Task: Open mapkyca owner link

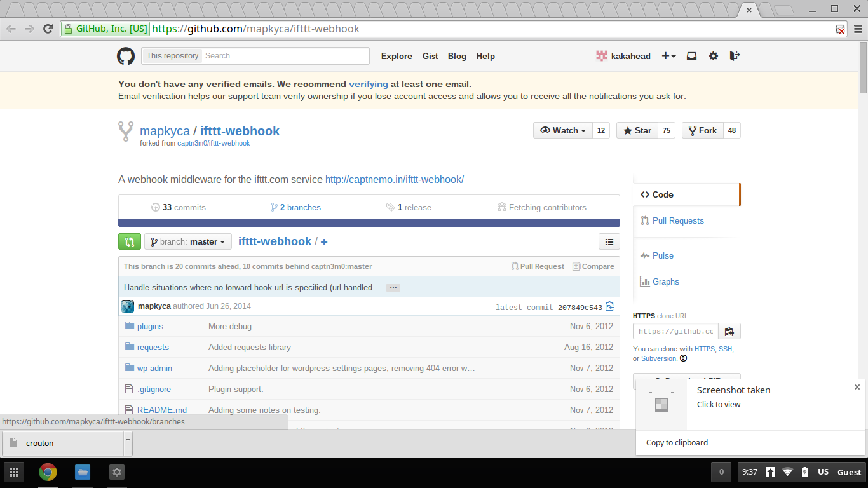Action: (165, 131)
